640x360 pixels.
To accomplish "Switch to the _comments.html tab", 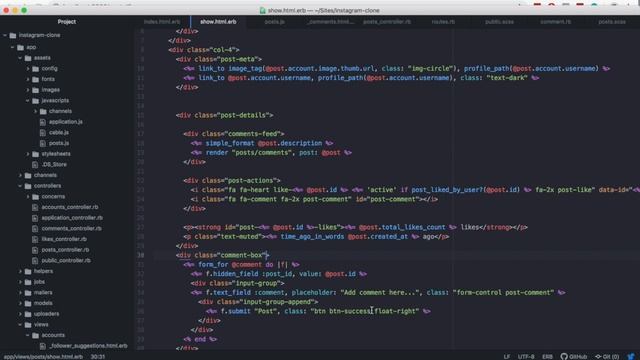I will click(x=331, y=22).
